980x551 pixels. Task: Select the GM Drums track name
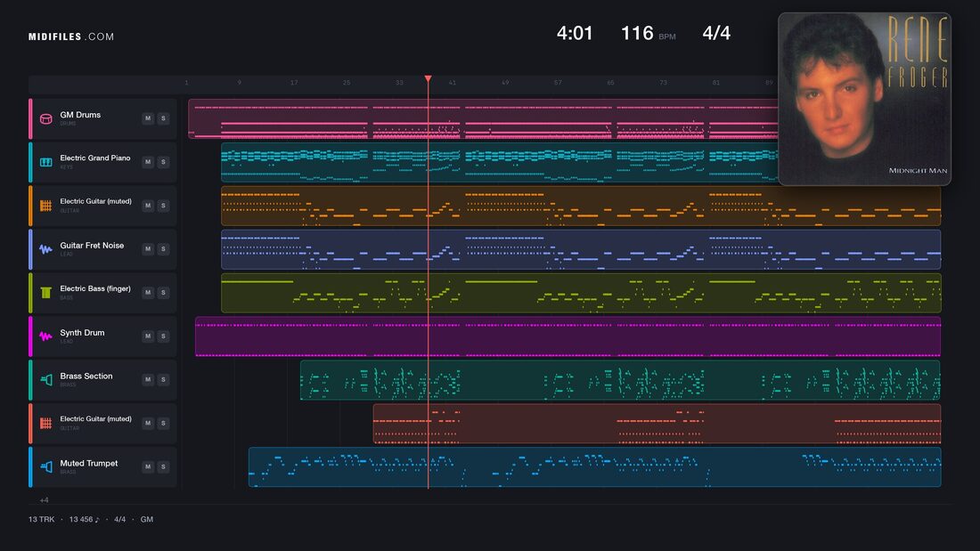tap(80, 115)
